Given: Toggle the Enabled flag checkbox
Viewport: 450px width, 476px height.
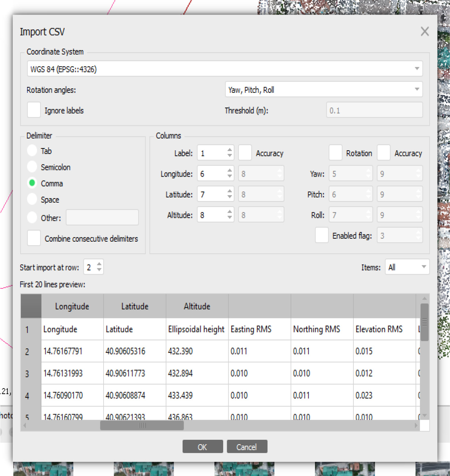Looking at the screenshot, I should coord(322,235).
